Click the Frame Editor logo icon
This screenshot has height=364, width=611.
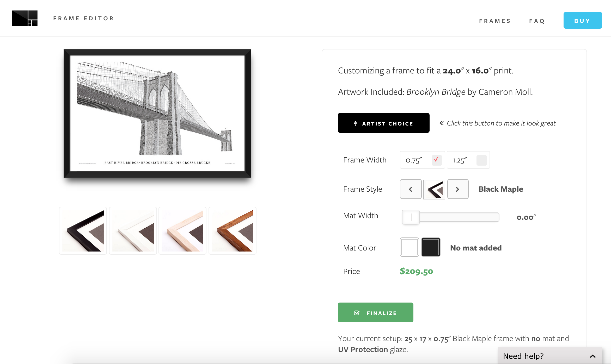tap(25, 18)
